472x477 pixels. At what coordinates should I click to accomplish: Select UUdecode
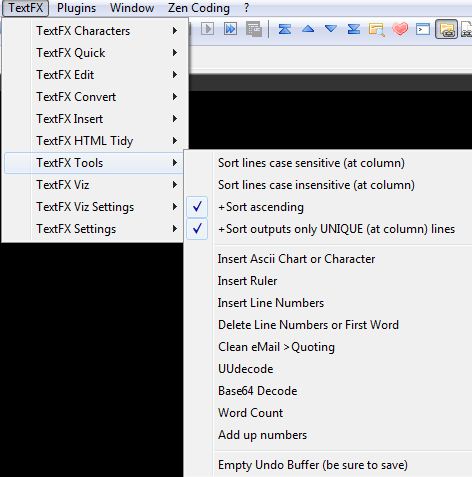click(x=328, y=369)
